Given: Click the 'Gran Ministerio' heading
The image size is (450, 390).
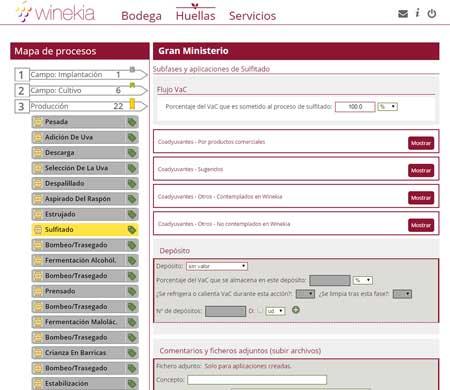Looking at the screenshot, I should (x=193, y=51).
